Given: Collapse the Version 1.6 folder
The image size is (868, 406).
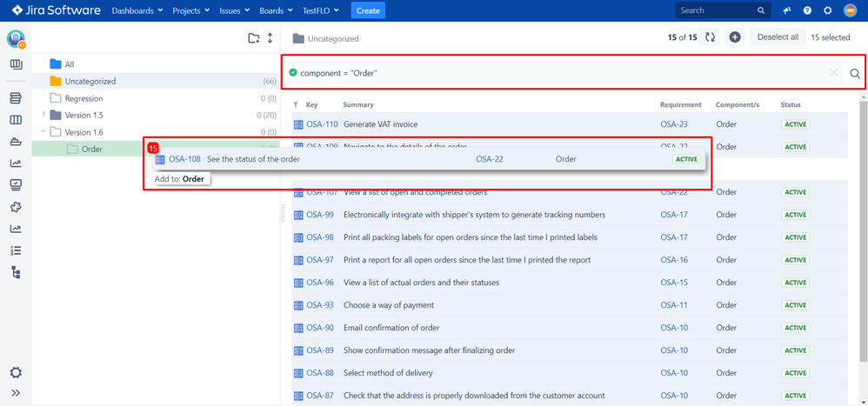Looking at the screenshot, I should coord(43,131).
